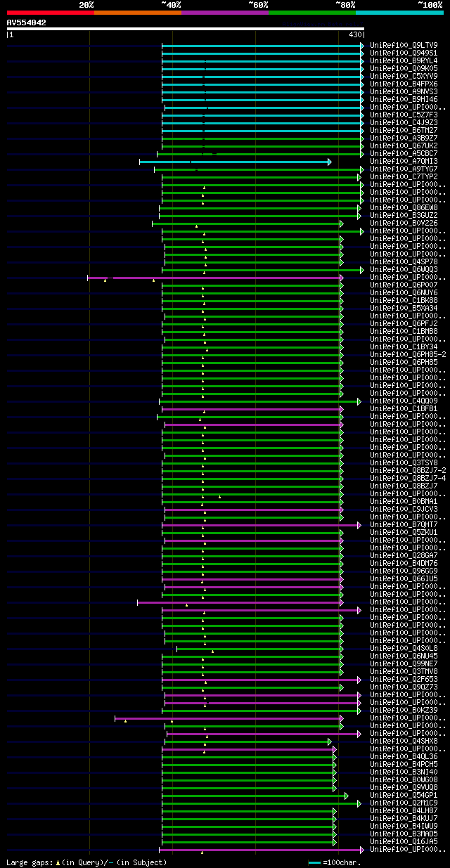Click the white query ruler bar
Screen dimensions: 450x868
point(186,29)
